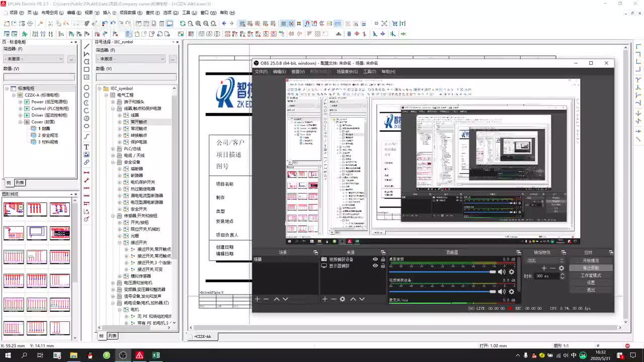Collapse the Cover (封面) tree node

(21, 122)
